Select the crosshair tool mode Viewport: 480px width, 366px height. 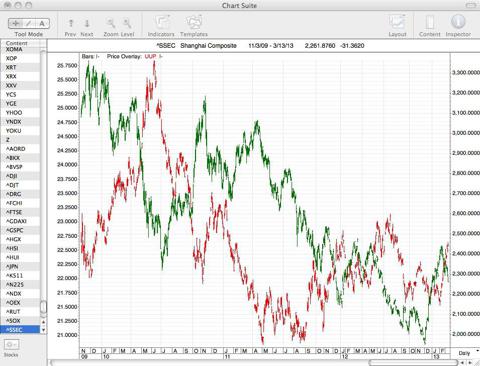[x=15, y=23]
